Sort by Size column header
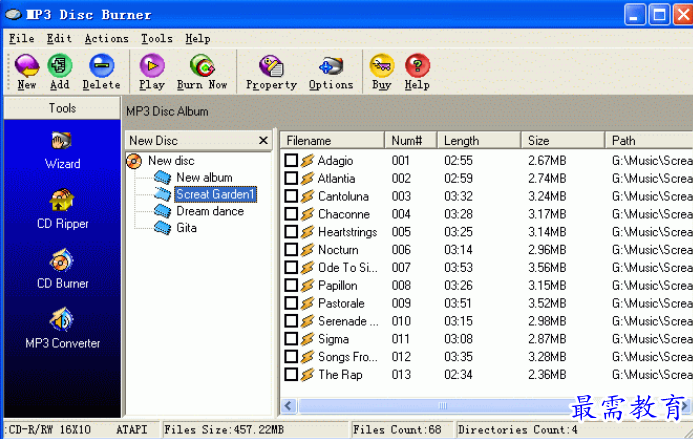Screen dimensions: 693x439 click(x=563, y=141)
